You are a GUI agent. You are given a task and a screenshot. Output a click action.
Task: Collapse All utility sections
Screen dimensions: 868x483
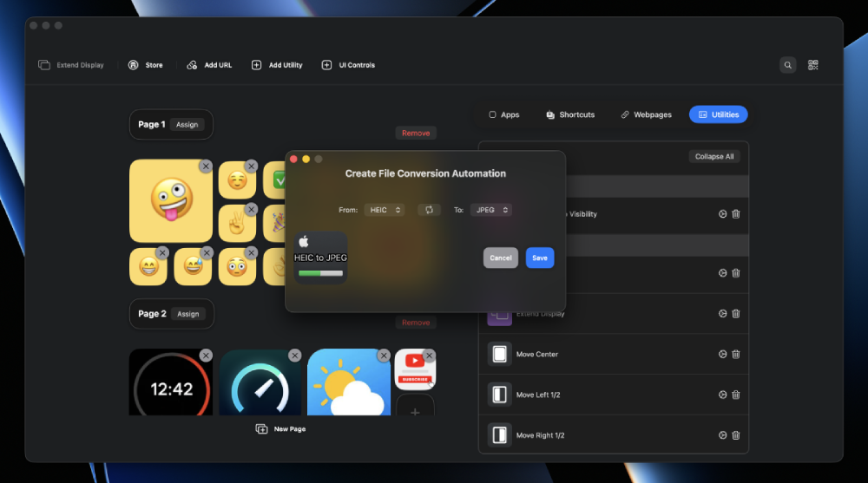[714, 157]
